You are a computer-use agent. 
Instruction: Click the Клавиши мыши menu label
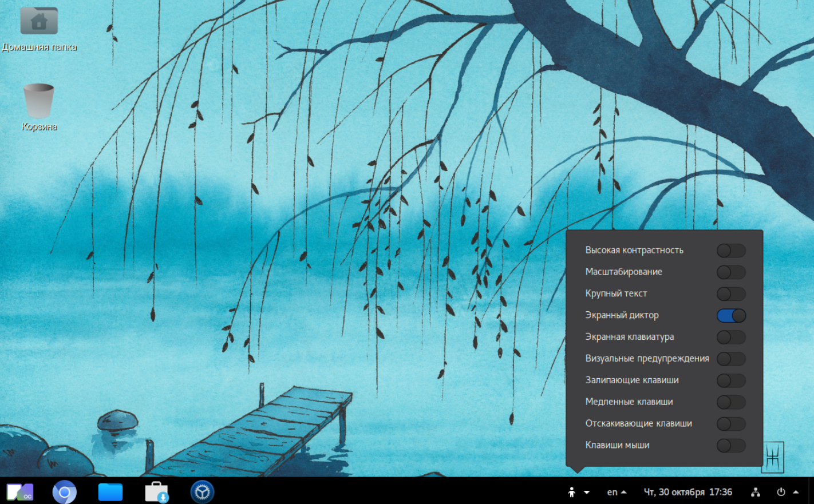point(617,445)
